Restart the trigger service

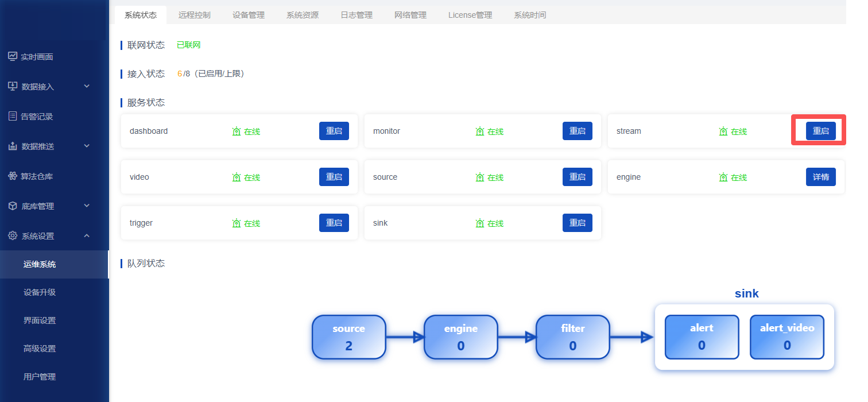[334, 223]
